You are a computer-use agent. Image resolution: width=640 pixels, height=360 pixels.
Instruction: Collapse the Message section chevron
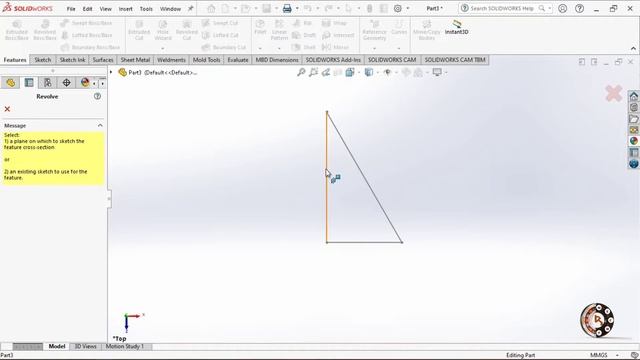(x=100, y=125)
